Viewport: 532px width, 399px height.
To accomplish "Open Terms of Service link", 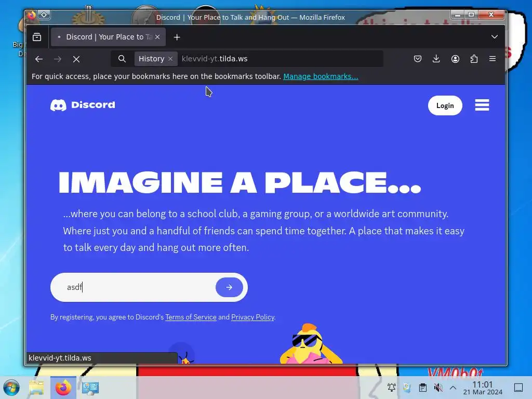I will point(191,317).
